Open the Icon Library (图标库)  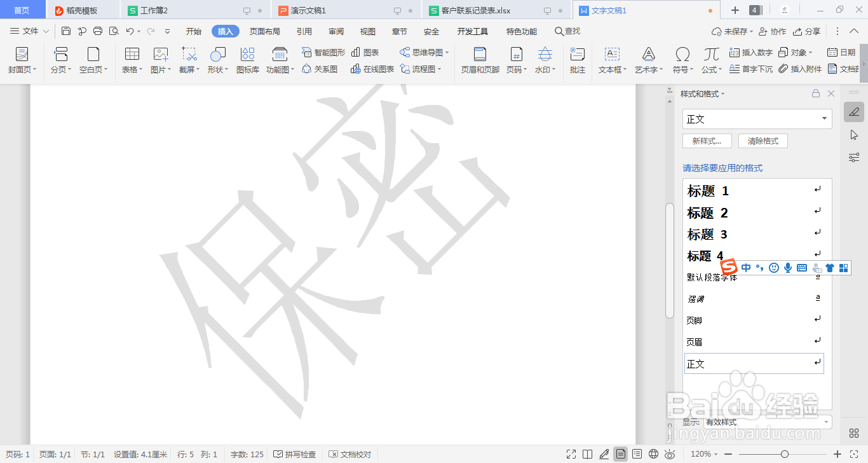247,60
